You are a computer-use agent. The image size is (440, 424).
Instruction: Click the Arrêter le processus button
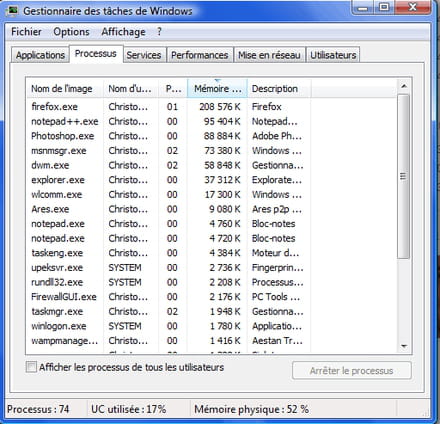coord(352,371)
